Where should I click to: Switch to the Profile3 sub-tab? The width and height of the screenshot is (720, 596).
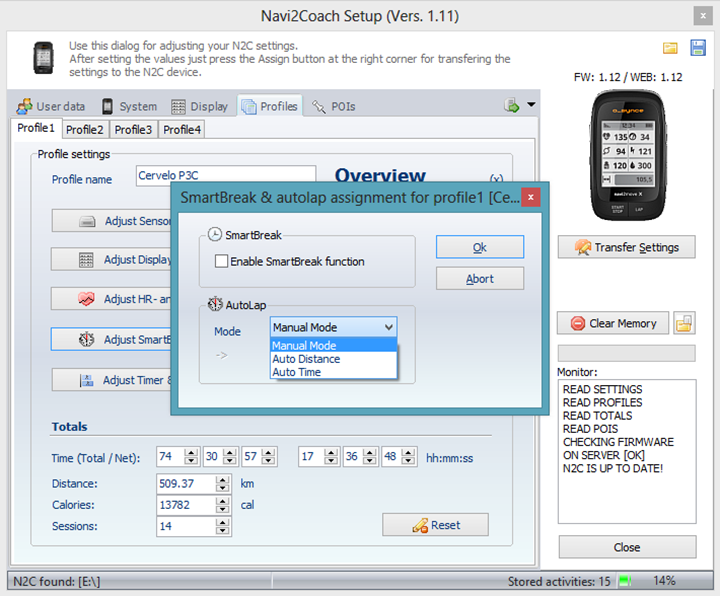[133, 129]
